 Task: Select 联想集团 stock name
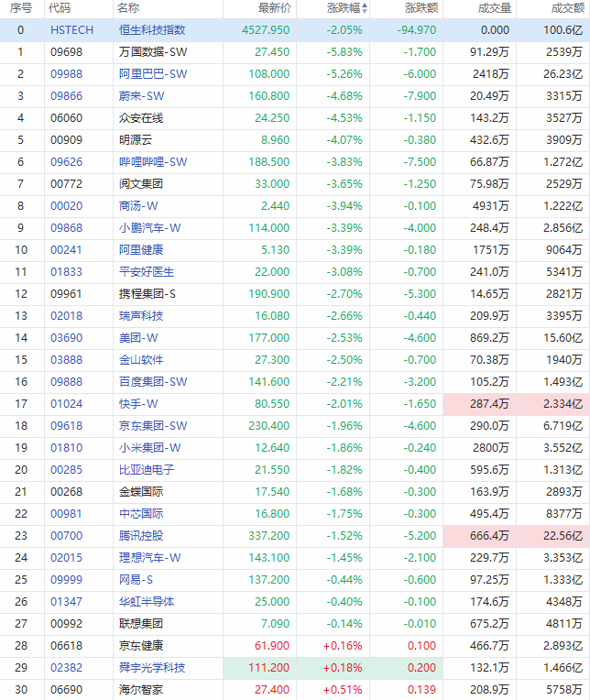point(141,623)
